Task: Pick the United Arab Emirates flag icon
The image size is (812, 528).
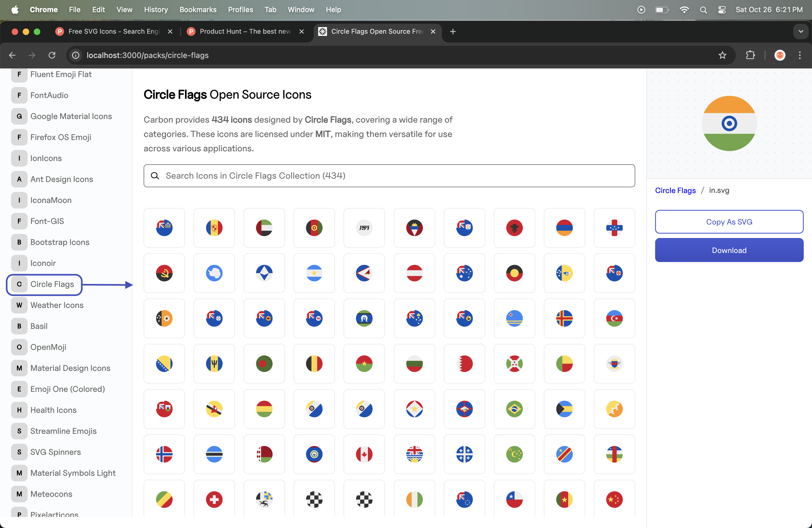Action: point(264,228)
